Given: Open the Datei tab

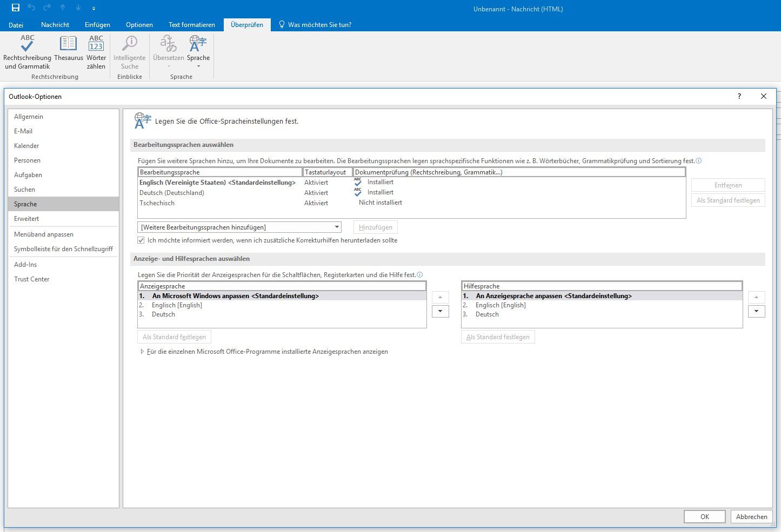Looking at the screenshot, I should point(16,25).
